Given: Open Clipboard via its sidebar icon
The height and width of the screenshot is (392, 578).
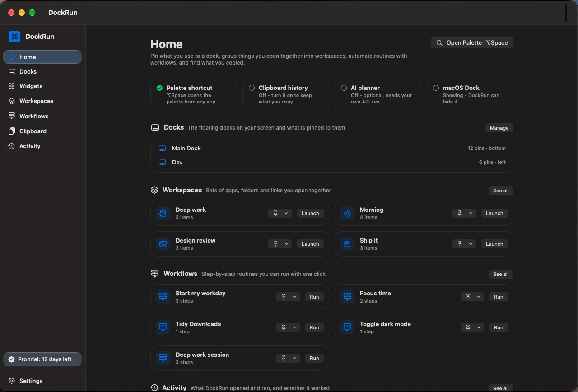Looking at the screenshot, I should pos(12,131).
